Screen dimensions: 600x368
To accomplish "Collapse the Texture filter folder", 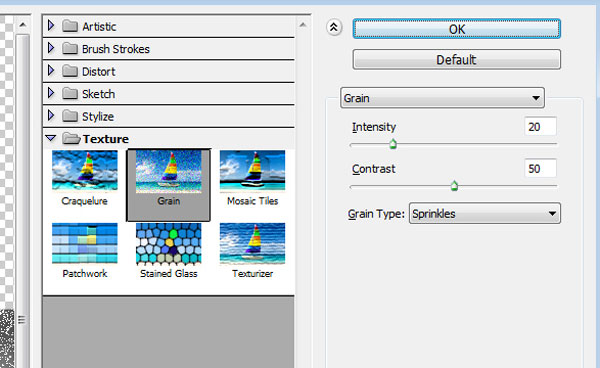I will click(x=51, y=138).
